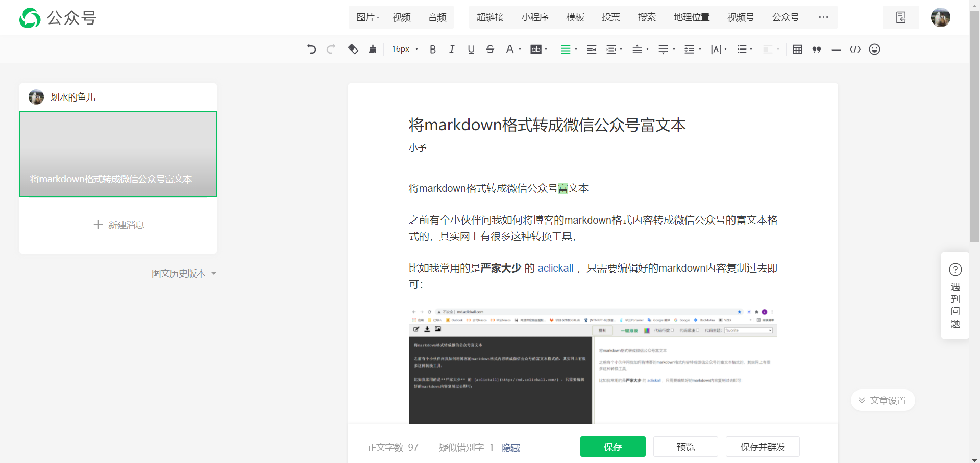Image resolution: width=980 pixels, height=463 pixels.
Task: Open the more options ellipsis menu
Action: tap(823, 17)
